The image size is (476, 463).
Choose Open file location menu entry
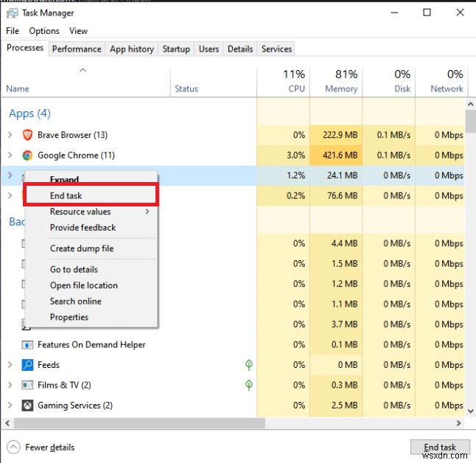coord(84,285)
